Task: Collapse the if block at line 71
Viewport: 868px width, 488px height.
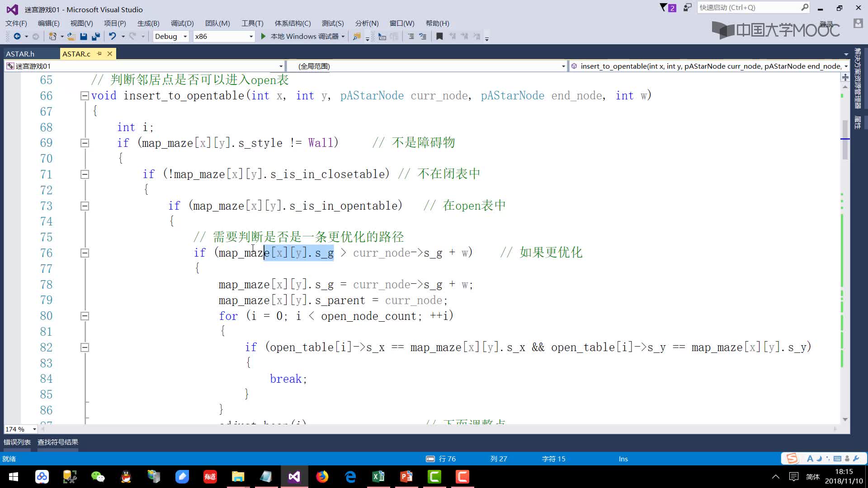Action: click(x=85, y=174)
